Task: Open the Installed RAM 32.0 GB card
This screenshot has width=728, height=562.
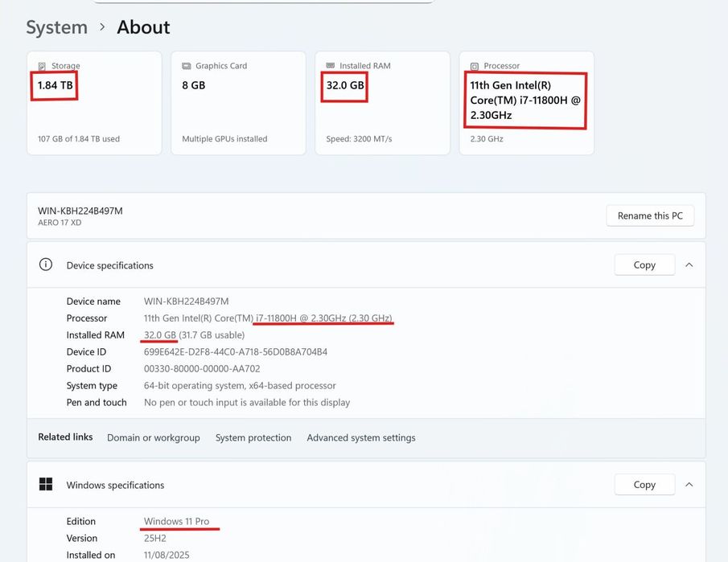Action: 382,103
